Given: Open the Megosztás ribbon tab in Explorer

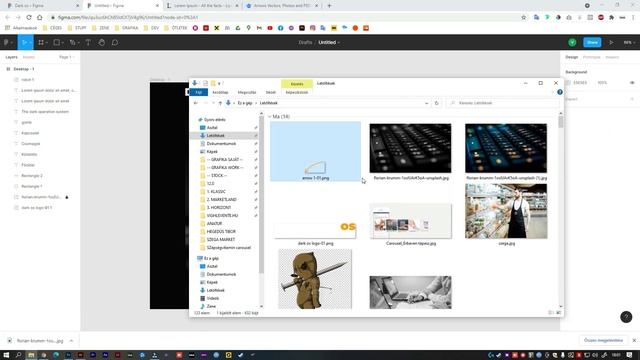Looking at the screenshot, I should [247, 93].
